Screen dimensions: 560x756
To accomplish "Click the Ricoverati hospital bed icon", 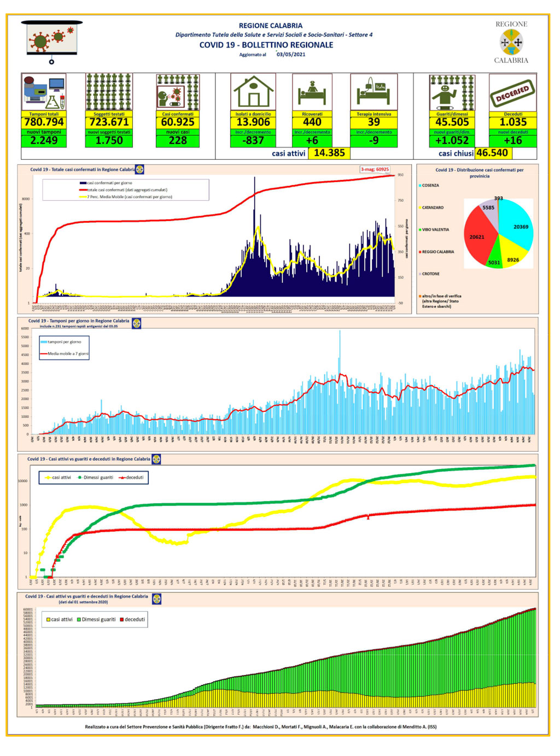I will pyautogui.click(x=312, y=92).
